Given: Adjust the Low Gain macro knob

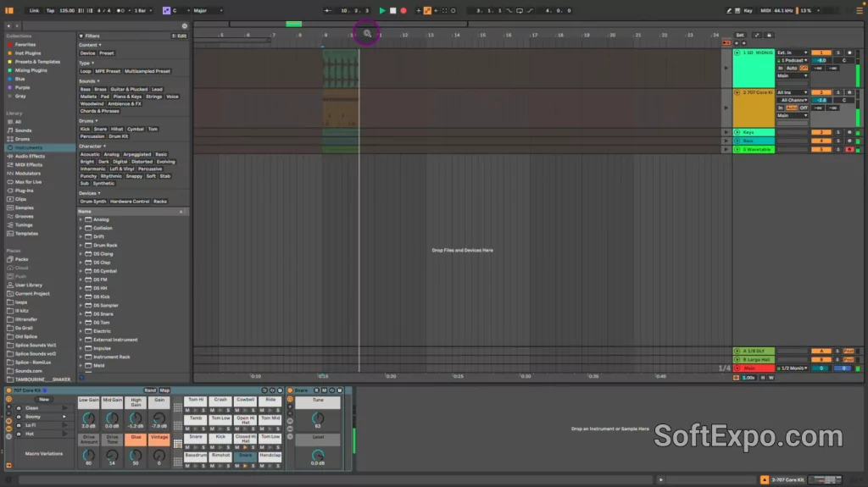Looking at the screenshot, I should pos(88,418).
